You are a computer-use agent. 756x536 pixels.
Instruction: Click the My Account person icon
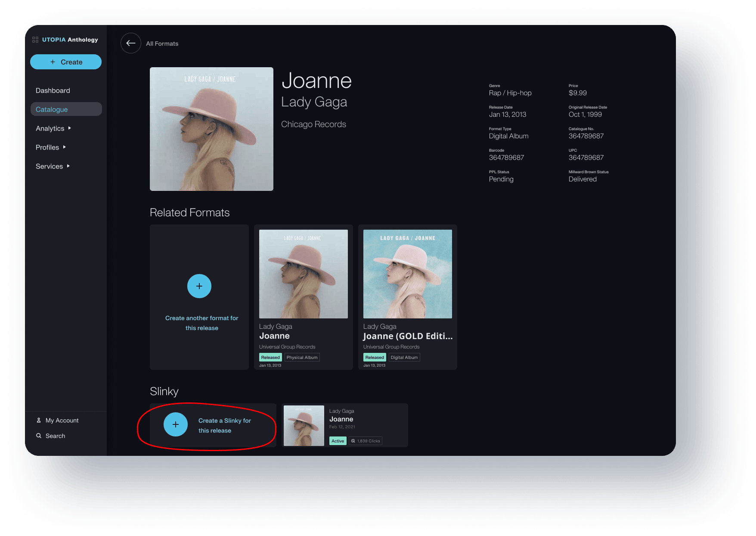(39, 420)
